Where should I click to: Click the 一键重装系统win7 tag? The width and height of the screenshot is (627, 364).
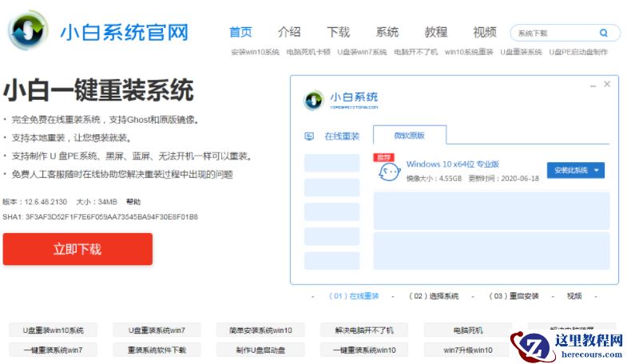click(x=54, y=350)
